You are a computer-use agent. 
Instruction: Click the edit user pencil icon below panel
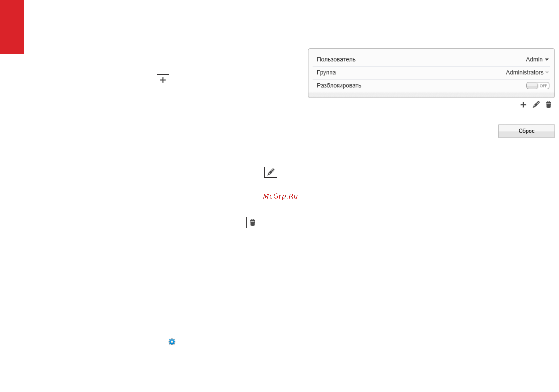[536, 105]
